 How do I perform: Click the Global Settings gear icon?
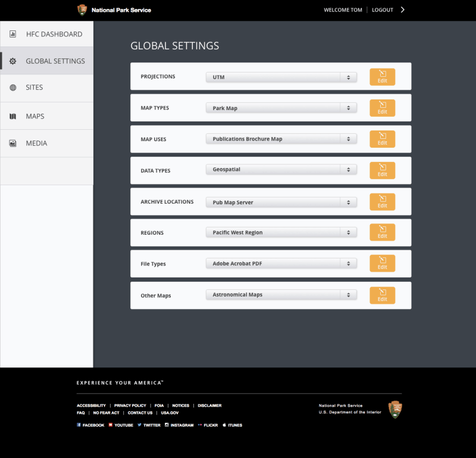click(12, 61)
